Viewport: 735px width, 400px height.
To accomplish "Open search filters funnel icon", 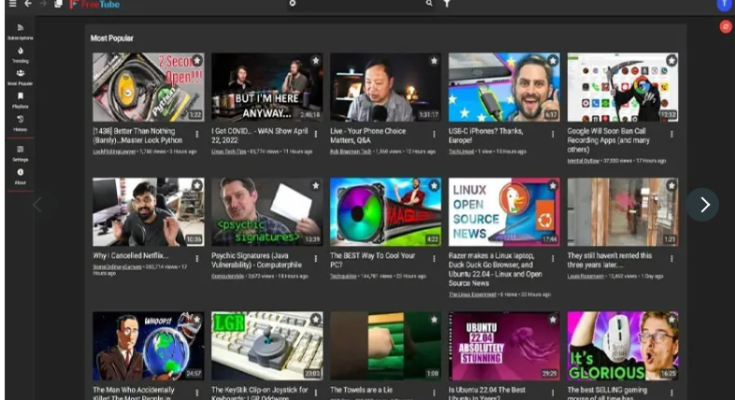I will (x=447, y=5).
